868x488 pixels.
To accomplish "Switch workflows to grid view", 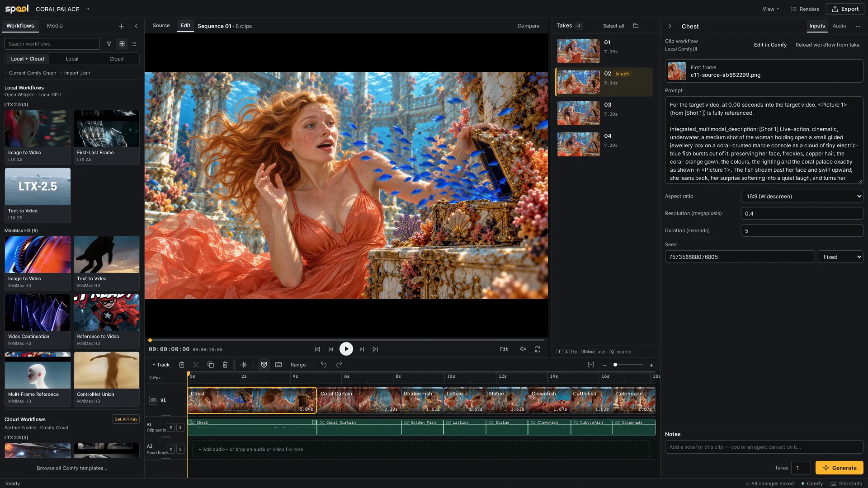I will (122, 44).
